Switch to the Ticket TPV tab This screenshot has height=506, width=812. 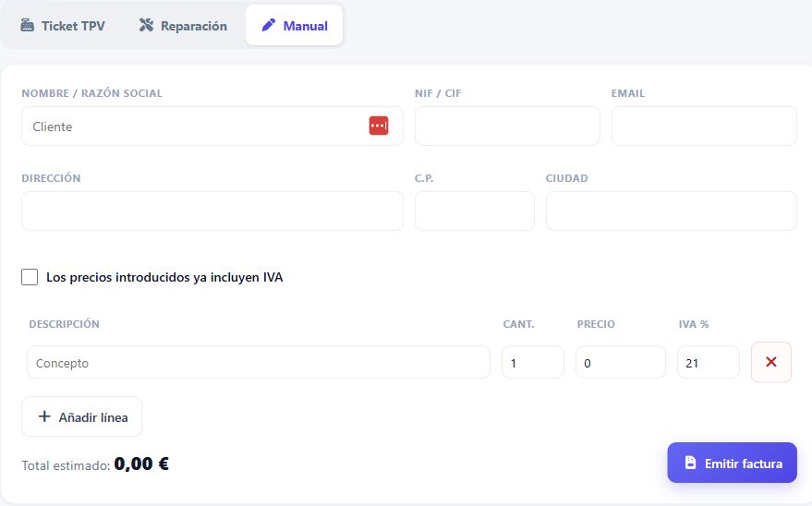(63, 25)
